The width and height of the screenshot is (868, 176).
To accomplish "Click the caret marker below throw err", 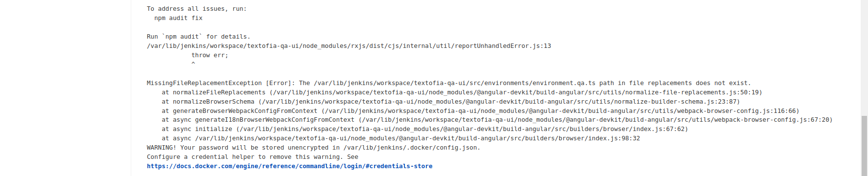I will pos(193,64).
